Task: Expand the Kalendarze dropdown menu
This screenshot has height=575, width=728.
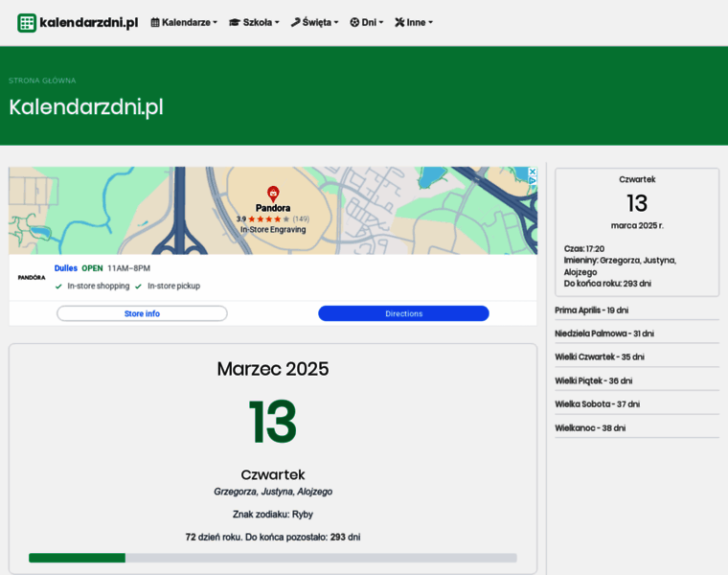Action: pos(185,22)
